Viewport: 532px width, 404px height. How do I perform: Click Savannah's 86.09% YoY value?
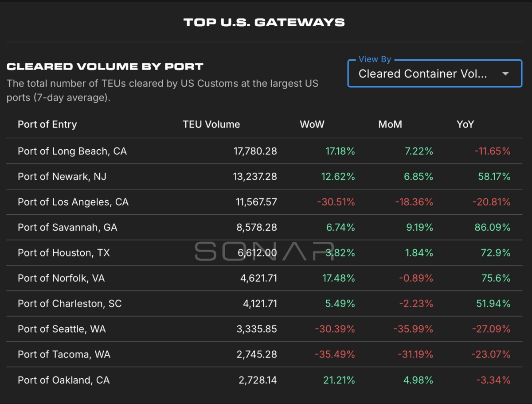click(x=493, y=227)
